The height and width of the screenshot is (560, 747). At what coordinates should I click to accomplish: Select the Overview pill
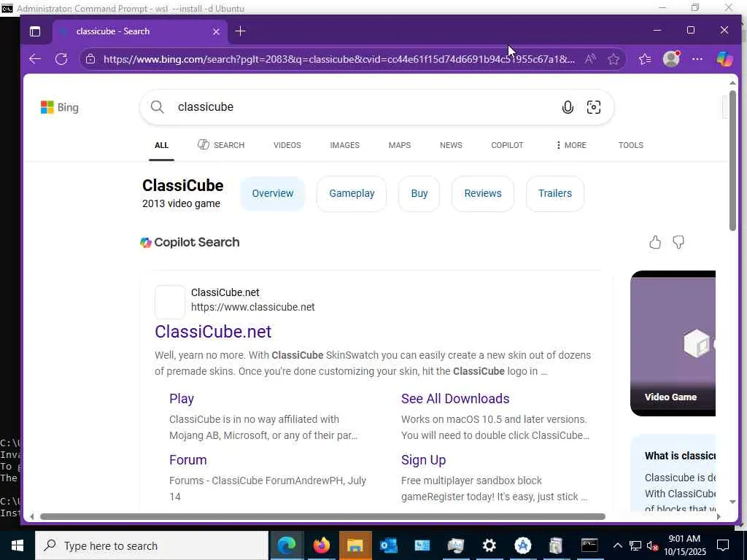click(x=273, y=193)
